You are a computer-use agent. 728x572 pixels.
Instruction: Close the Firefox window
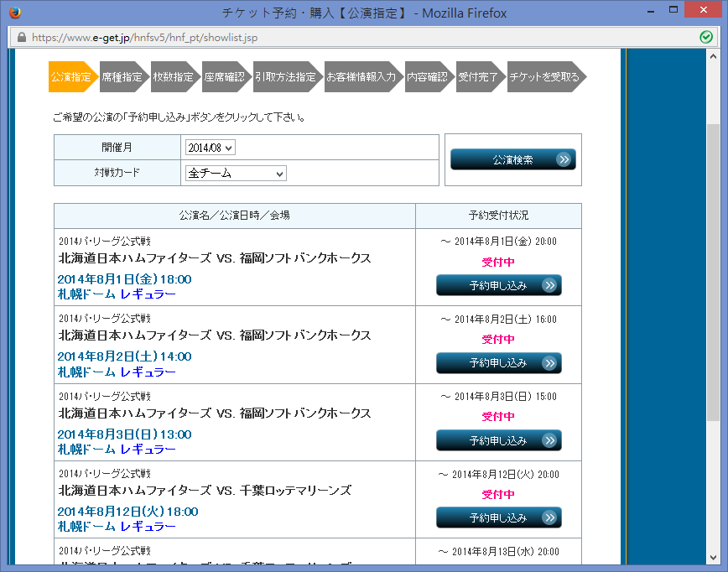[x=704, y=10]
